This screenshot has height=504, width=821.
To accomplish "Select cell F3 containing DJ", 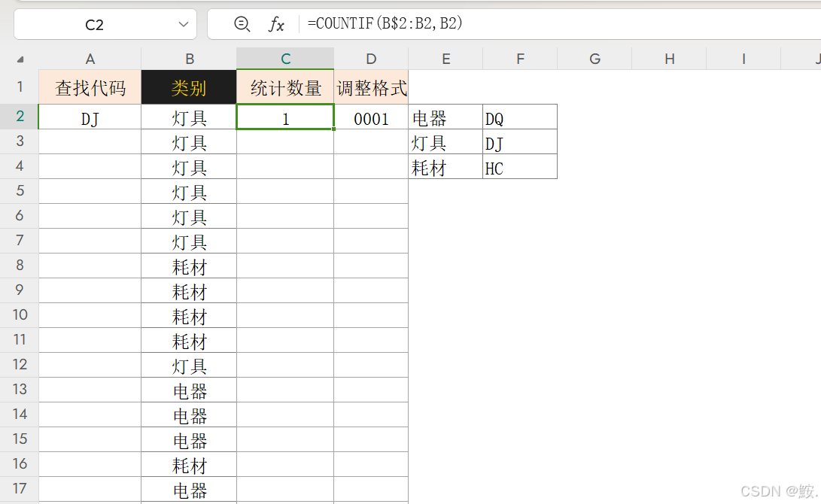I will 520,141.
